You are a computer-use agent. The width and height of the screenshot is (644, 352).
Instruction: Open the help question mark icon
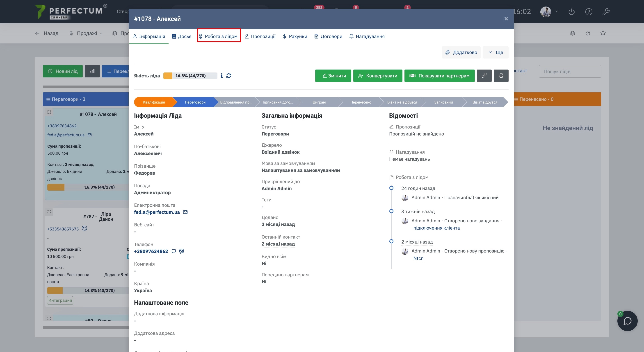point(589,12)
